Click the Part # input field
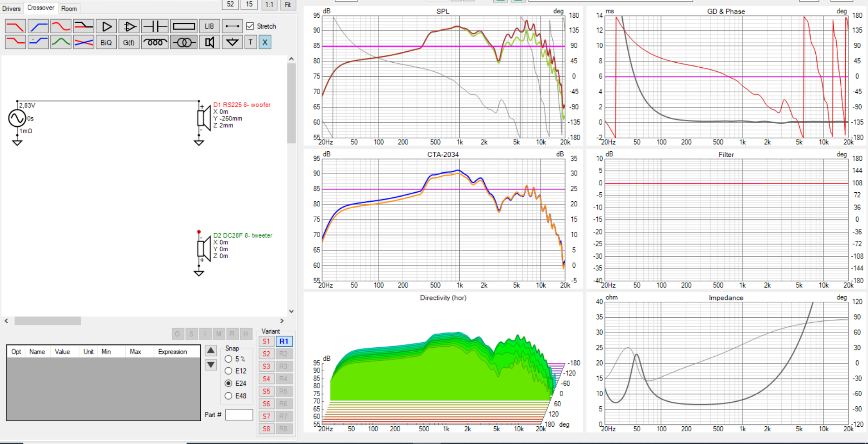The image size is (868, 444). tap(239, 414)
